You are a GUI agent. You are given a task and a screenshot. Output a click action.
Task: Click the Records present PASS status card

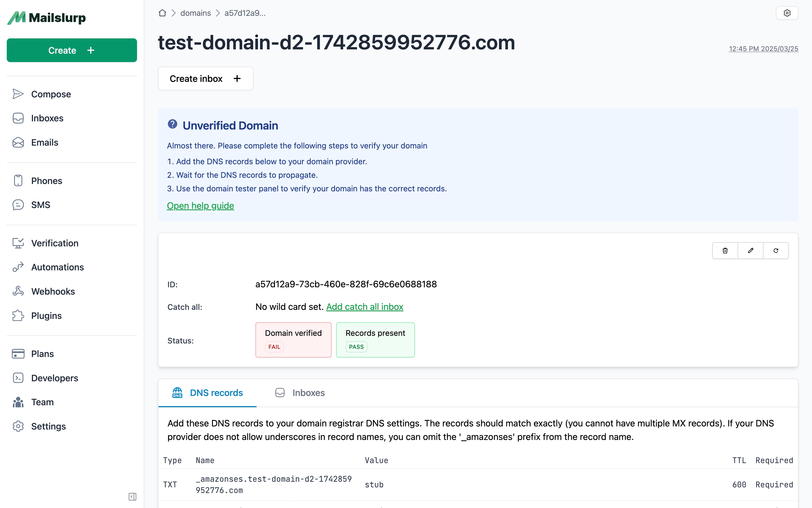pos(375,340)
